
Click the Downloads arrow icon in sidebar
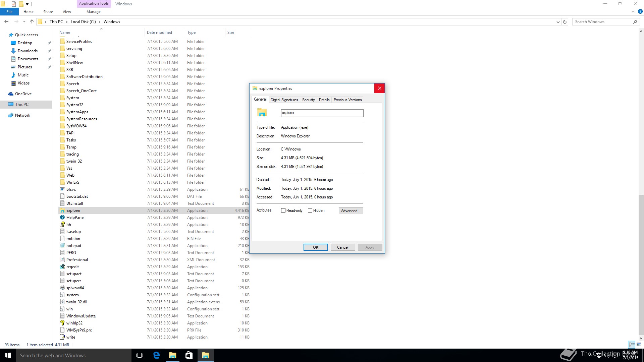13,51
